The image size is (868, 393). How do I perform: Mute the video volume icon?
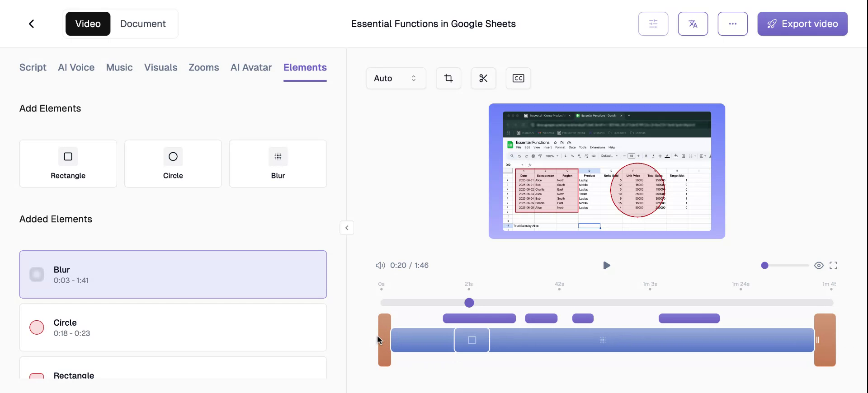tap(380, 266)
